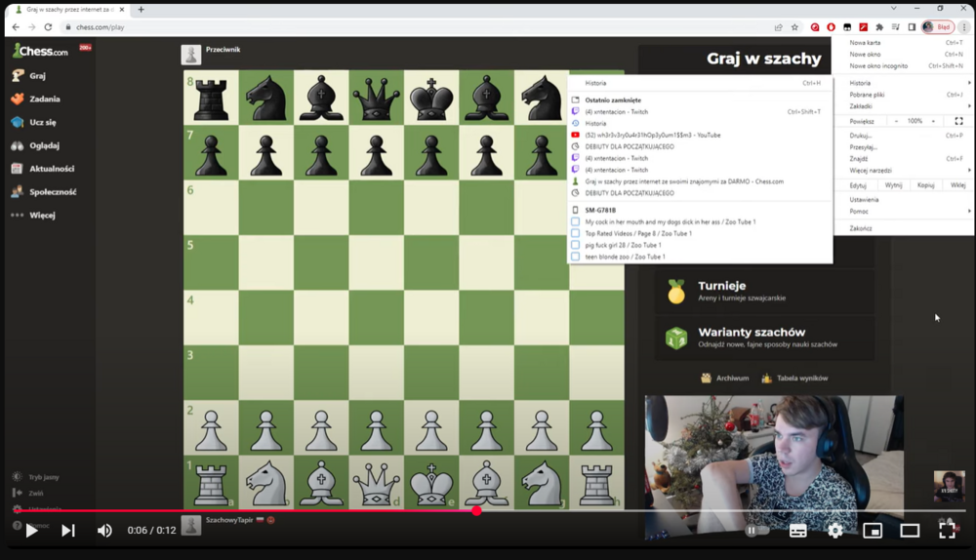Open the YouTube entry in recently closed
Screen dimensions: 976x560
click(700, 135)
